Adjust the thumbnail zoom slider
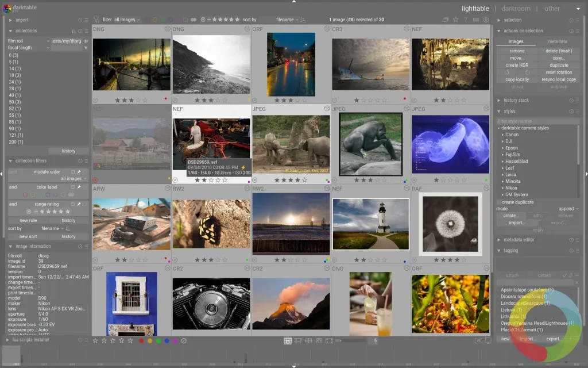 [351, 340]
